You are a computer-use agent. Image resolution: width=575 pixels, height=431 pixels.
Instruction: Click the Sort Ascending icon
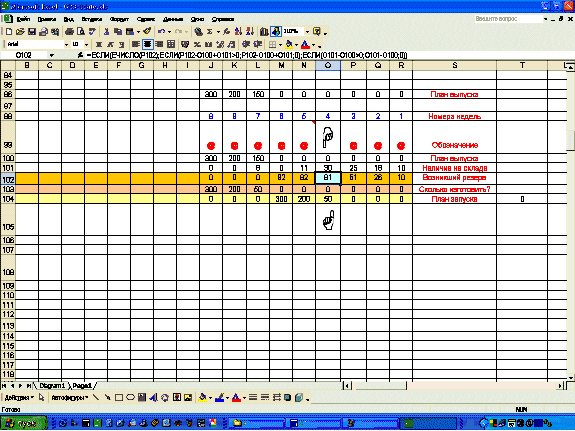[x=238, y=32]
